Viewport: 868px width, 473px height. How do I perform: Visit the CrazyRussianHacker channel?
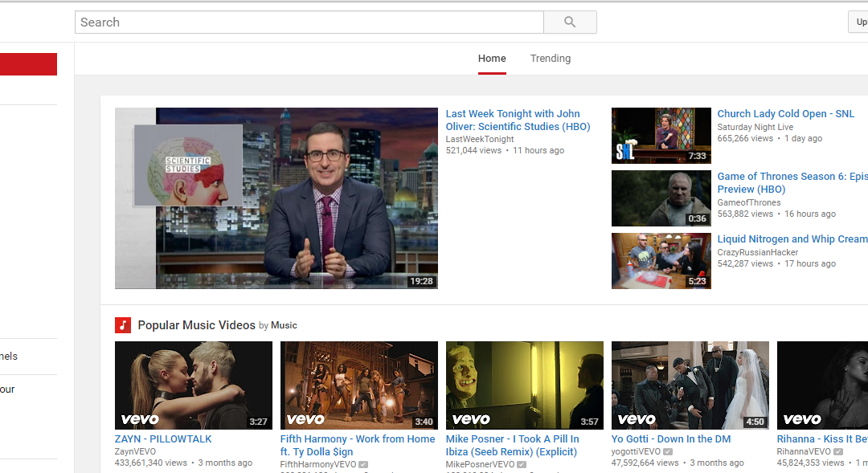tap(758, 252)
